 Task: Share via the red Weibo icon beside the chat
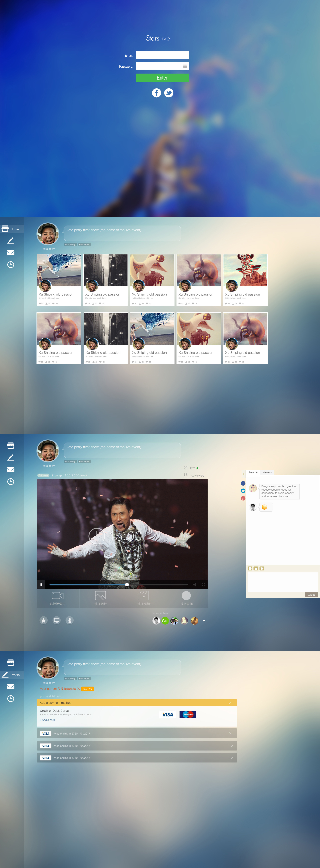click(x=243, y=498)
